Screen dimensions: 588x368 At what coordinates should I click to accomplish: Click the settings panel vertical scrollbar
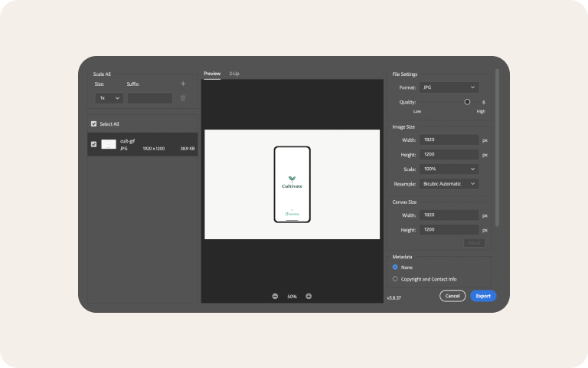[497, 147]
